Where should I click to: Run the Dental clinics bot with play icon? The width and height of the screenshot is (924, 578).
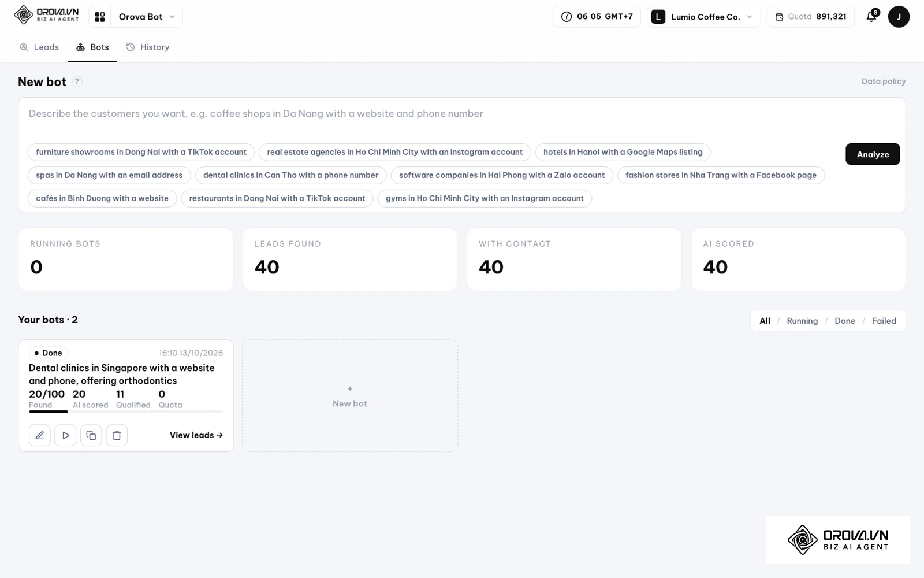click(65, 435)
